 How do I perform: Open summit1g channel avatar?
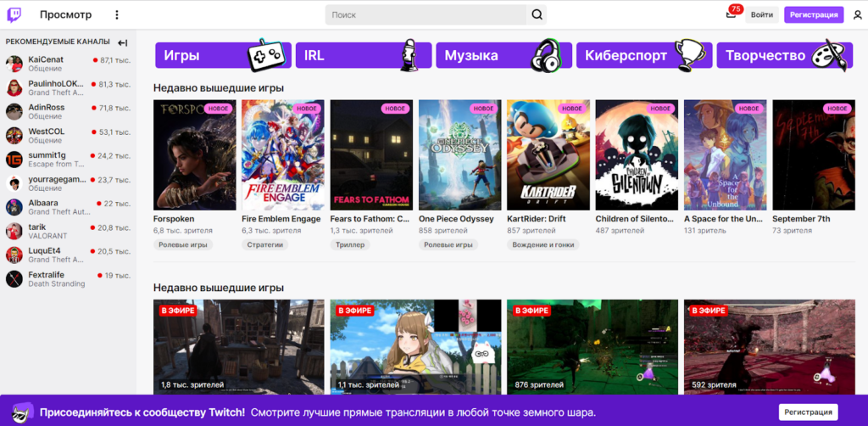14,160
